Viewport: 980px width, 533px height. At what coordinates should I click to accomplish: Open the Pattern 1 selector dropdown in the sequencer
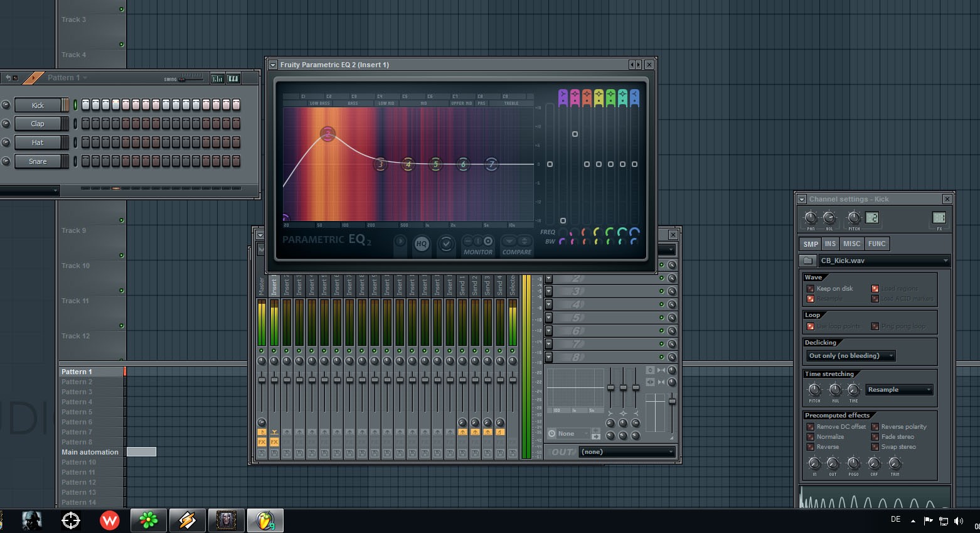[67, 78]
